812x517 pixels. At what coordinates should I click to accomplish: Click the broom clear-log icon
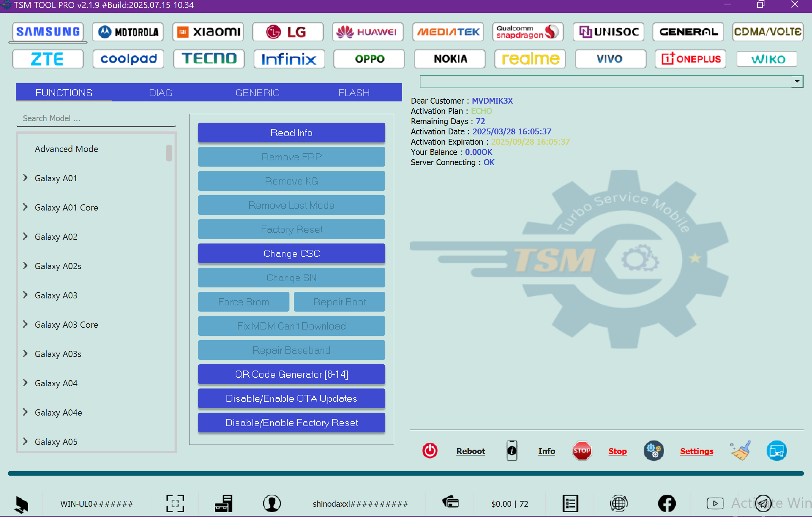tap(741, 451)
